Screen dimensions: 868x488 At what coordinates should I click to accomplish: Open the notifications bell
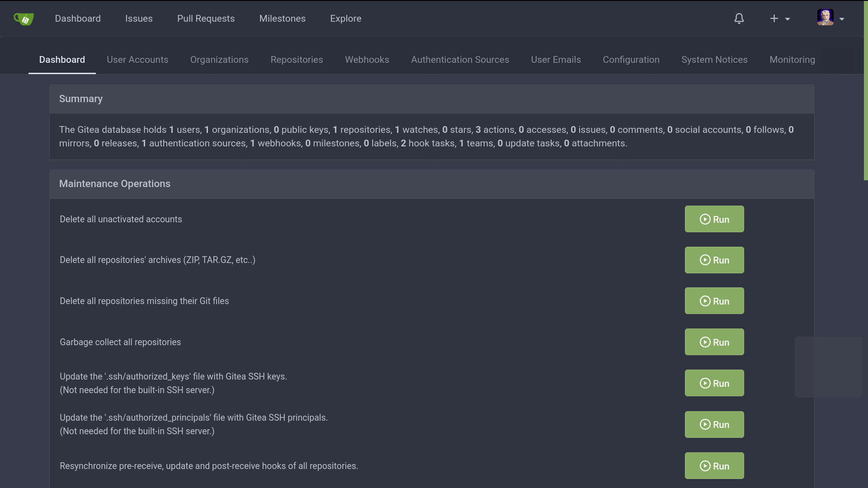(x=739, y=19)
